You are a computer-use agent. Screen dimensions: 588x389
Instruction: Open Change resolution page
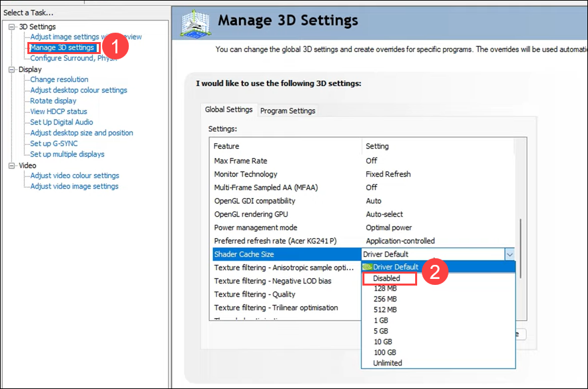click(x=59, y=79)
